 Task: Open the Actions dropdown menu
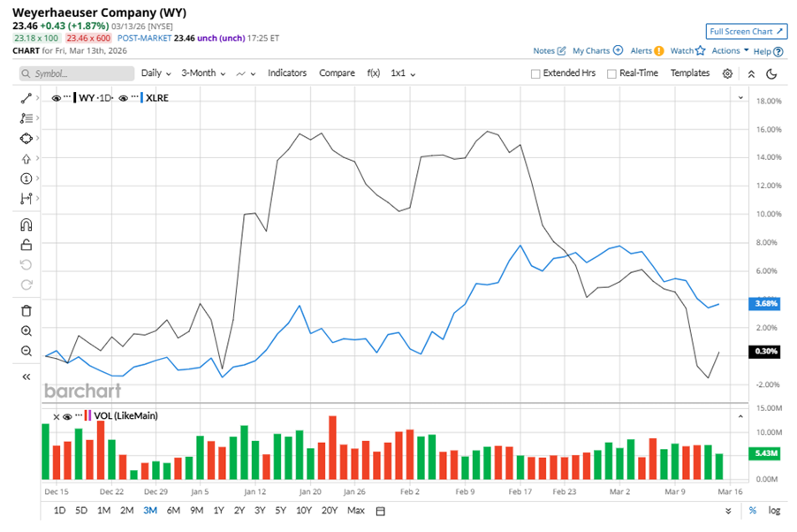coord(730,50)
